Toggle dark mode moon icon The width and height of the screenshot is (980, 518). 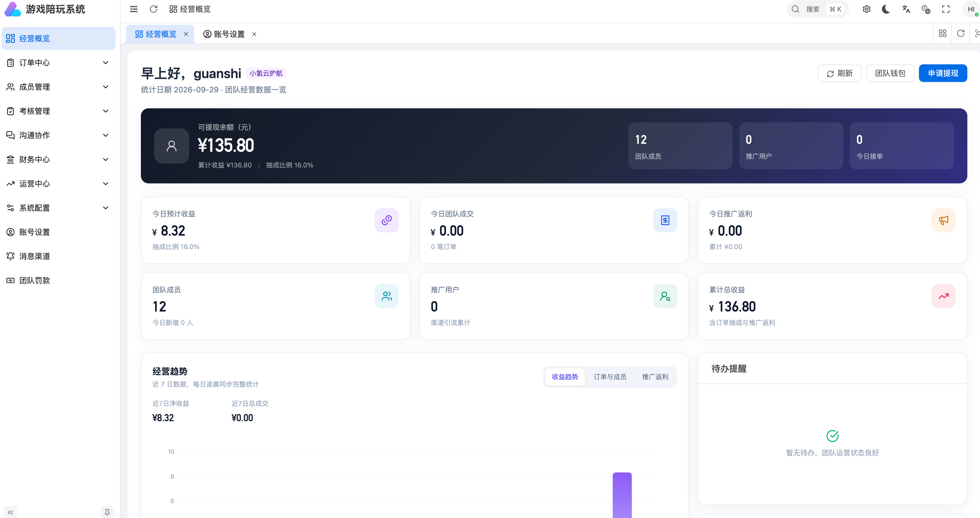coord(886,9)
